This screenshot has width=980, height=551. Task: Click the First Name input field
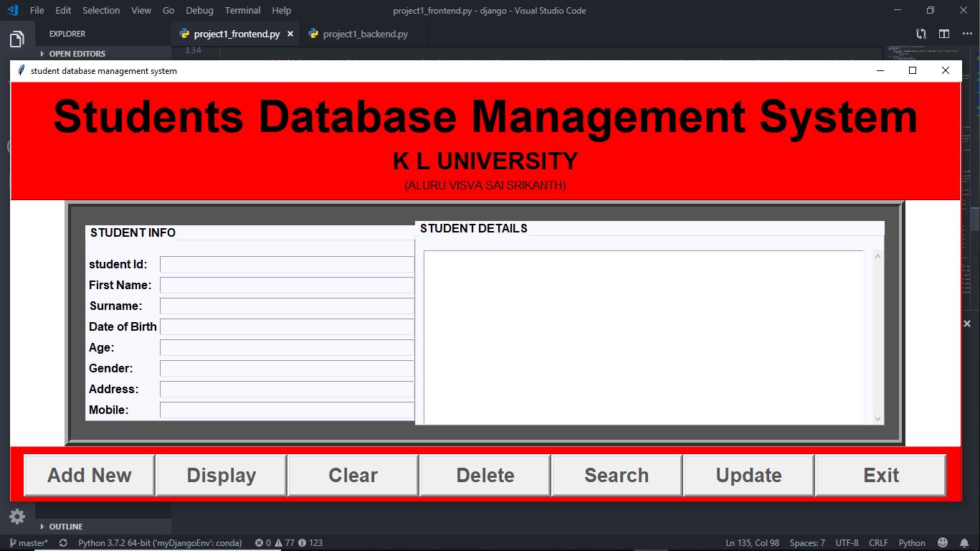tap(287, 286)
